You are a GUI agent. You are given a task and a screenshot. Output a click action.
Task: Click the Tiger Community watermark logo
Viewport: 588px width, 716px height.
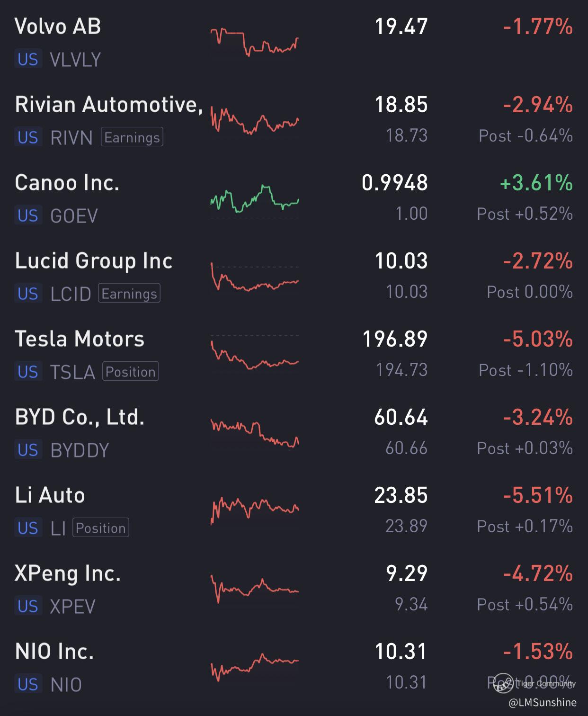point(503,683)
